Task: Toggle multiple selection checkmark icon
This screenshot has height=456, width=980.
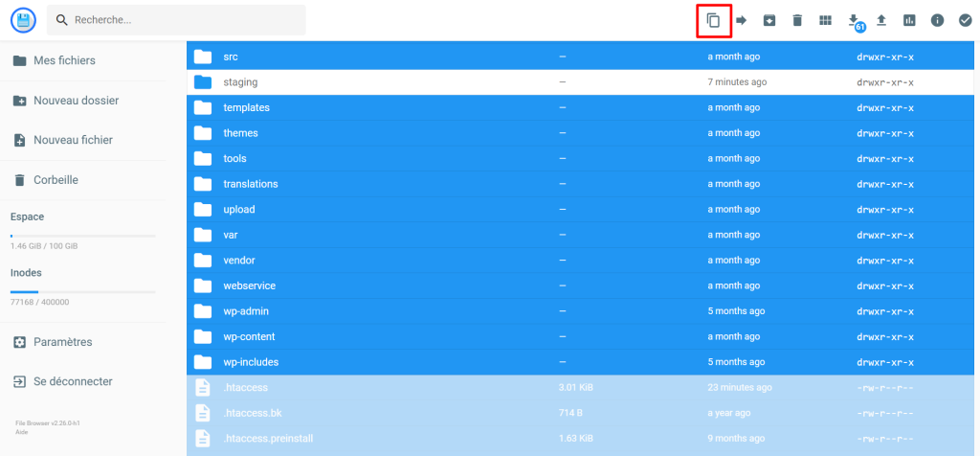Action: [x=965, y=20]
